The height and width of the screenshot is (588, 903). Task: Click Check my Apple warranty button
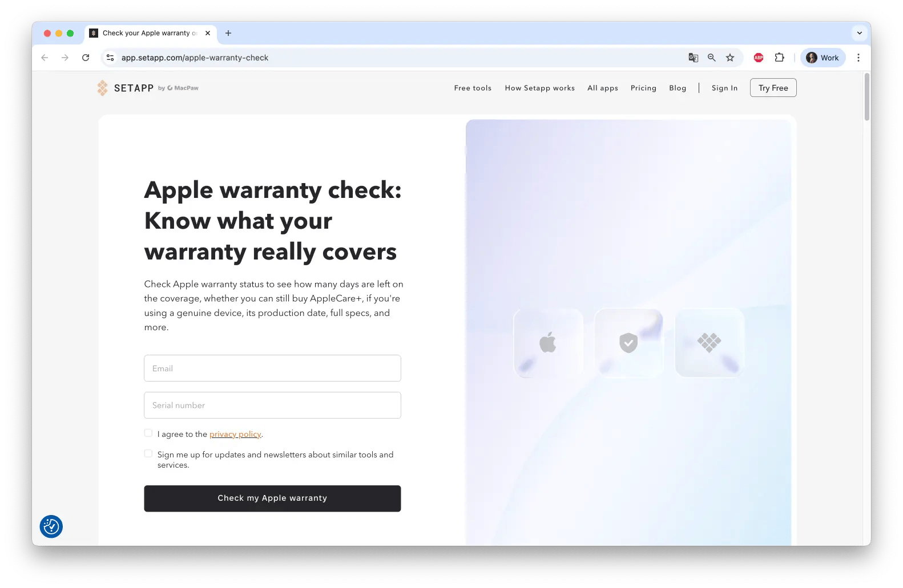click(272, 498)
